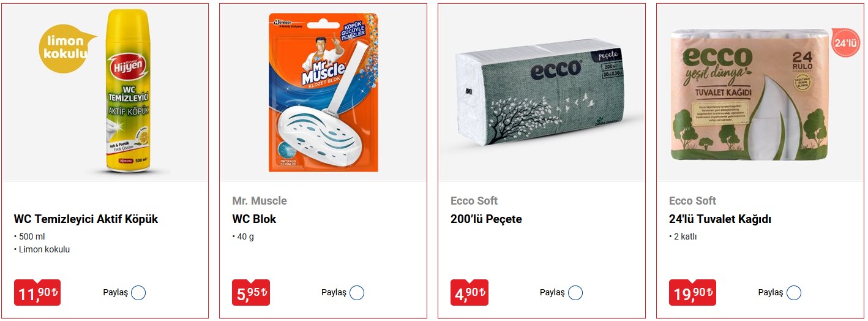
Task: Check Paylaş circle for 24'lü Tuvalet Kağıdı
Action: 794,293
